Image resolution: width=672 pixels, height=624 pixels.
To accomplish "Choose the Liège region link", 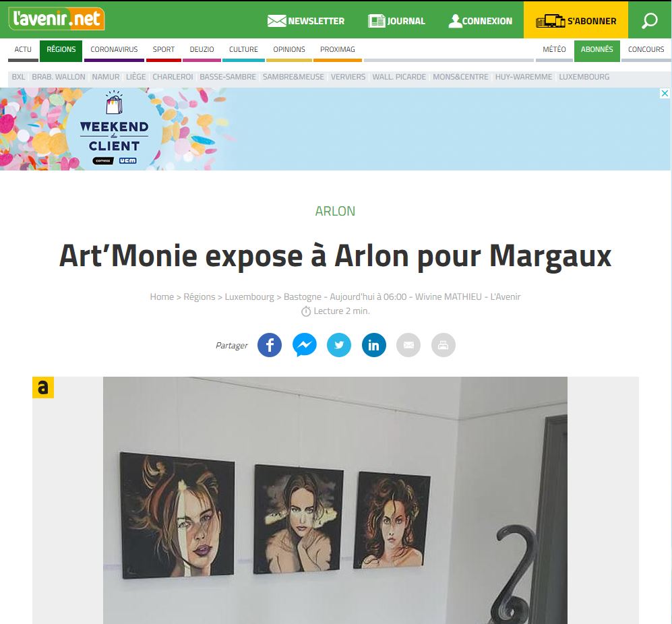I will (136, 77).
